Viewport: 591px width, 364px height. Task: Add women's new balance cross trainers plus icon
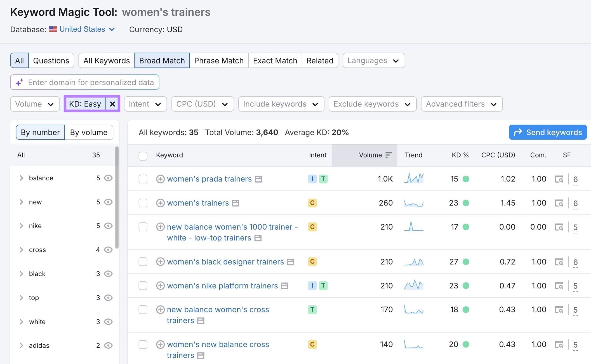[160, 344]
